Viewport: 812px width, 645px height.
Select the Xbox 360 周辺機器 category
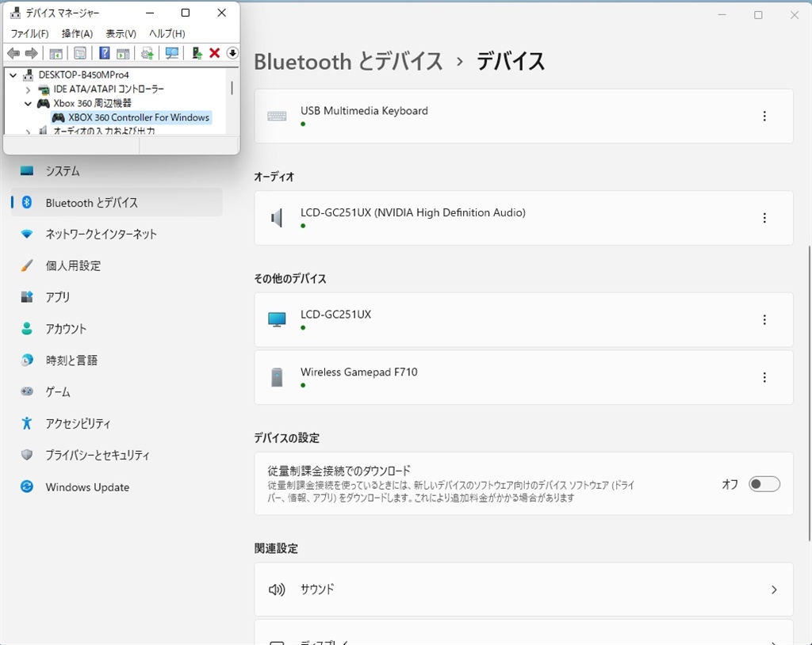[92, 104]
